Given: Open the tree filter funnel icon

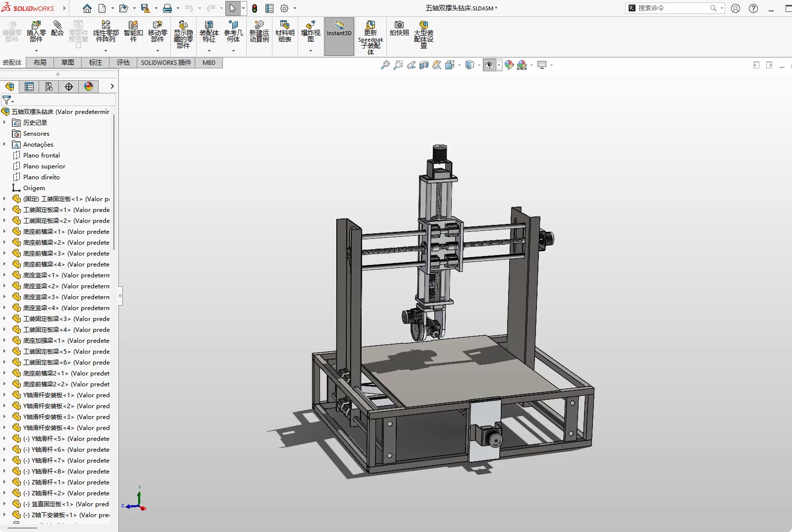Looking at the screenshot, I should point(7,100).
